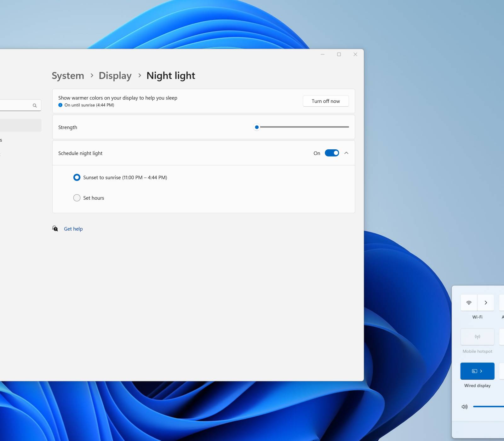Image resolution: width=504 pixels, height=441 pixels.
Task: Expand Wi-Fi networks with the arrow
Action: click(486, 303)
